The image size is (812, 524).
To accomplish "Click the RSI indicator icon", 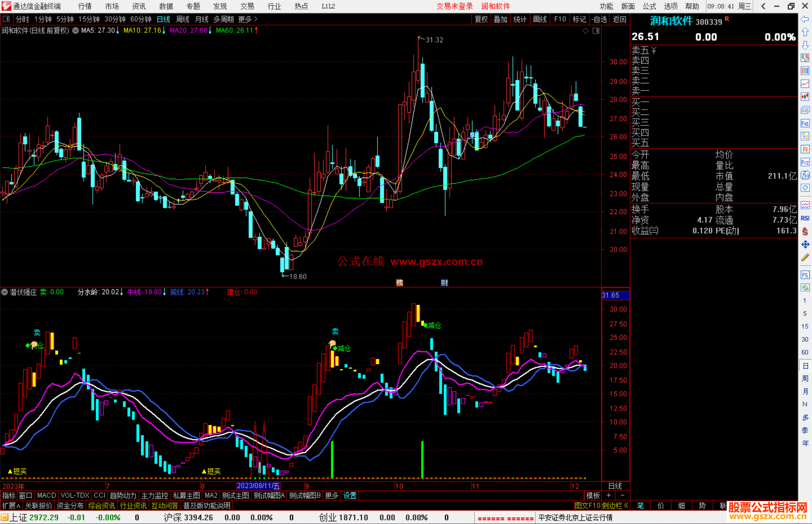I will 805,218.
